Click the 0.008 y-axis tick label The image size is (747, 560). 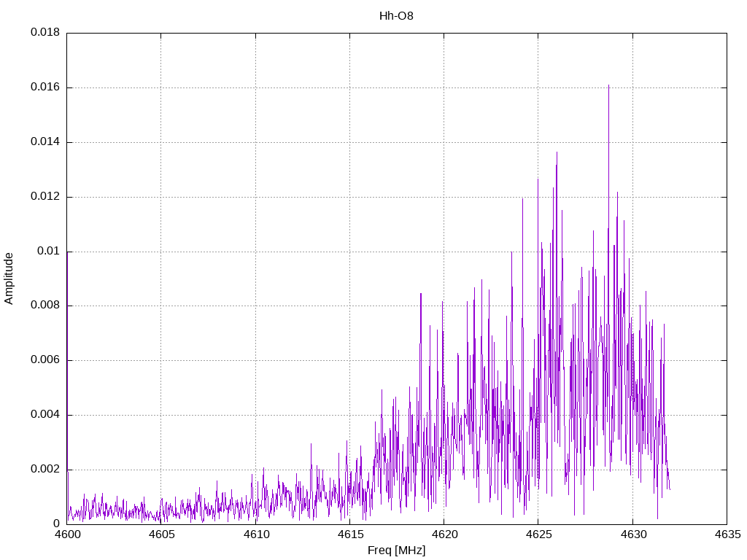pyautogui.click(x=45, y=306)
